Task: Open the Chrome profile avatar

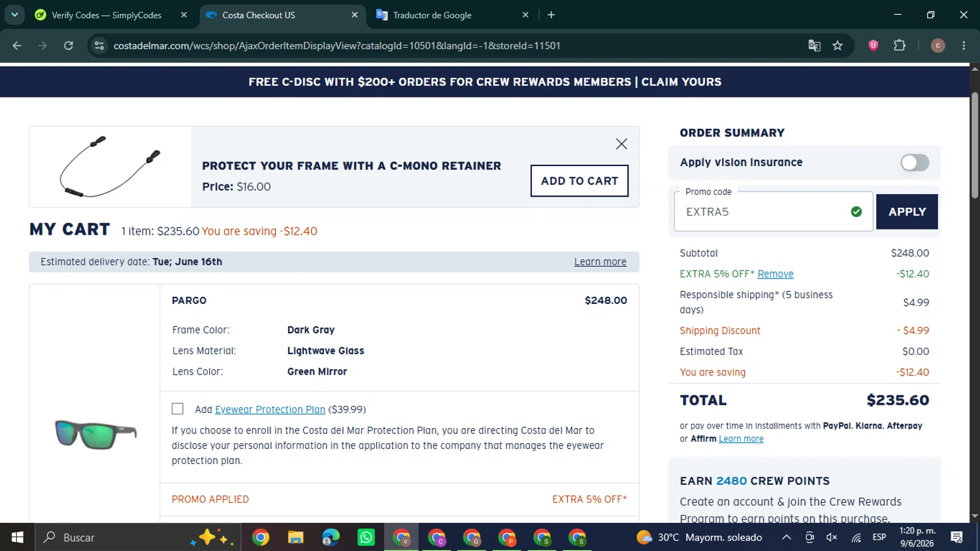Action: click(x=938, y=46)
